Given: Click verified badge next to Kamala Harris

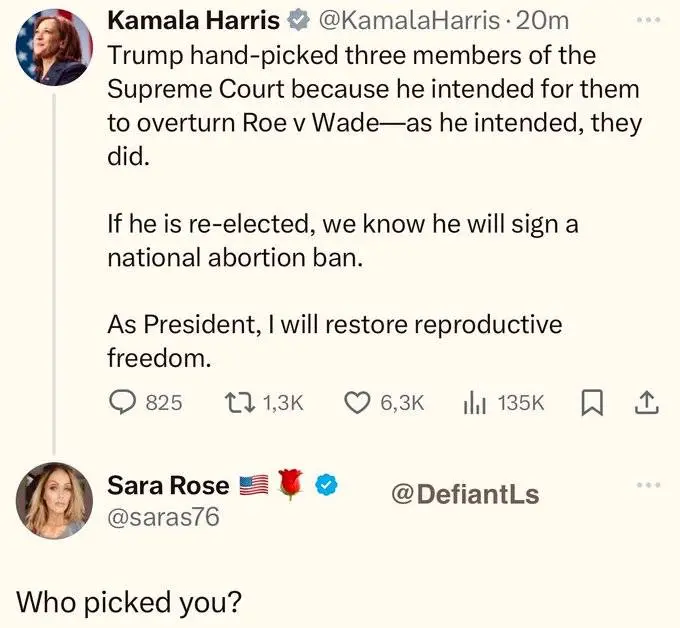Looking at the screenshot, I should 298,20.
